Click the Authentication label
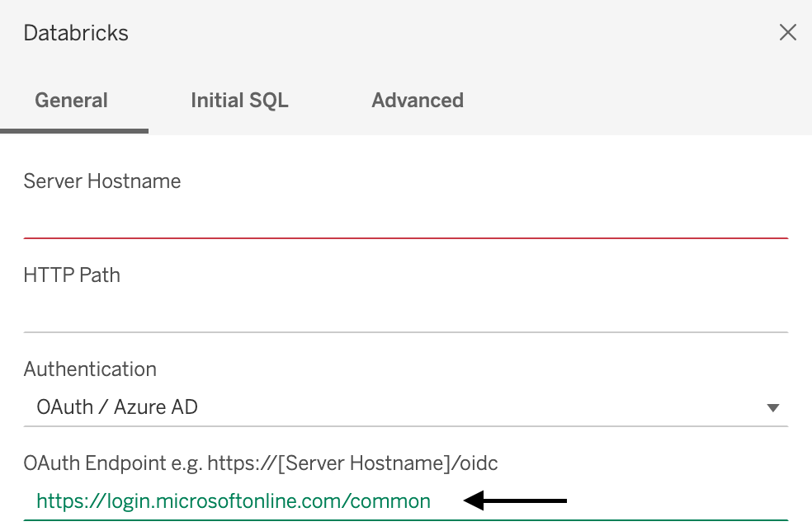This screenshot has width=812, height=531. pyautogui.click(x=90, y=369)
